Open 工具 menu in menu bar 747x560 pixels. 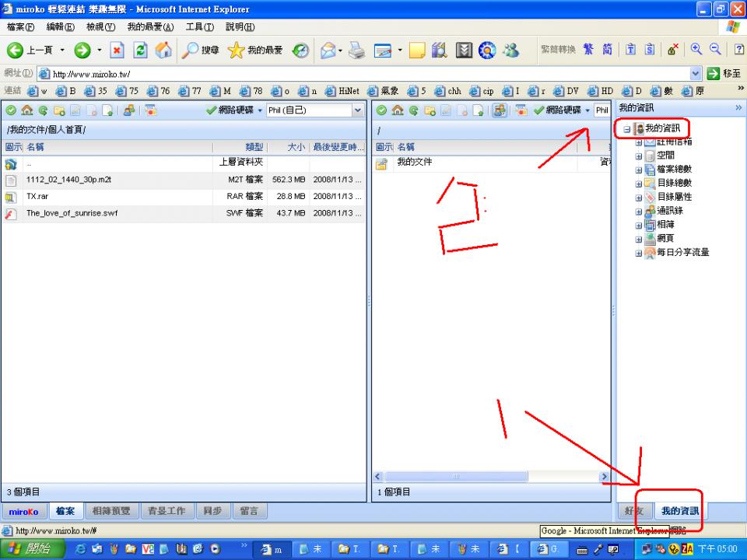200,26
